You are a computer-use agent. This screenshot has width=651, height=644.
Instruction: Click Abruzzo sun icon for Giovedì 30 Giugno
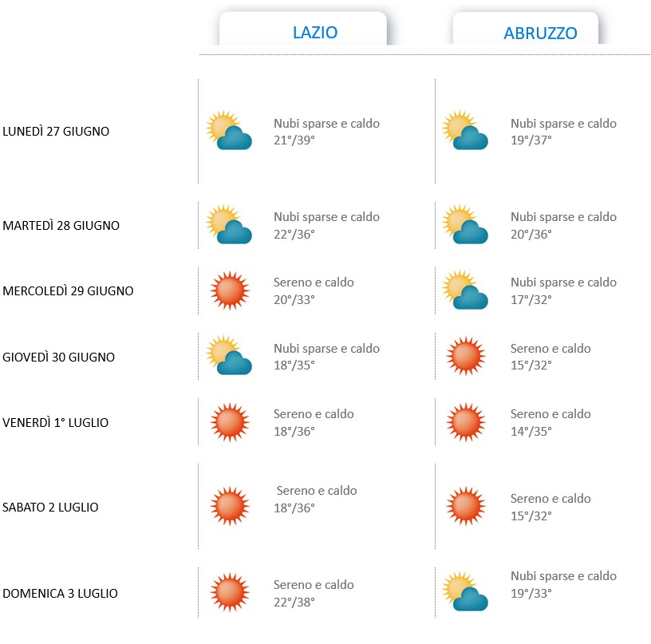466,356
